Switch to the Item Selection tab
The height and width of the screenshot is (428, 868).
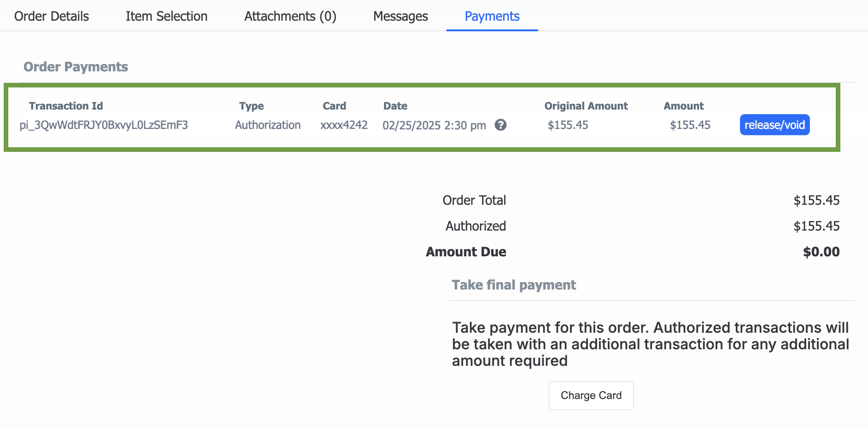(x=166, y=16)
